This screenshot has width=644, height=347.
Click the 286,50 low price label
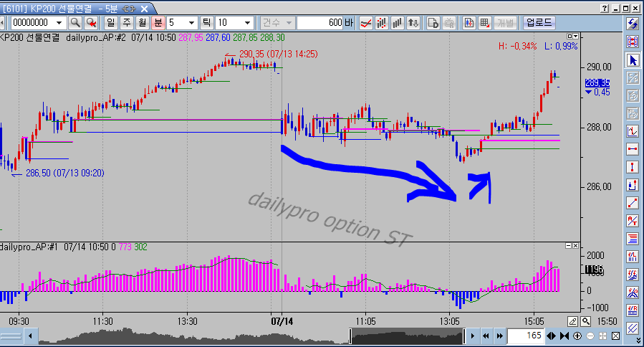click(x=65, y=173)
